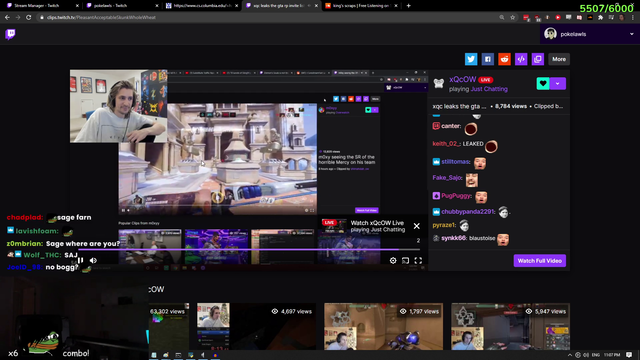
Task: Share the clip on Twitter
Action: 471,59
